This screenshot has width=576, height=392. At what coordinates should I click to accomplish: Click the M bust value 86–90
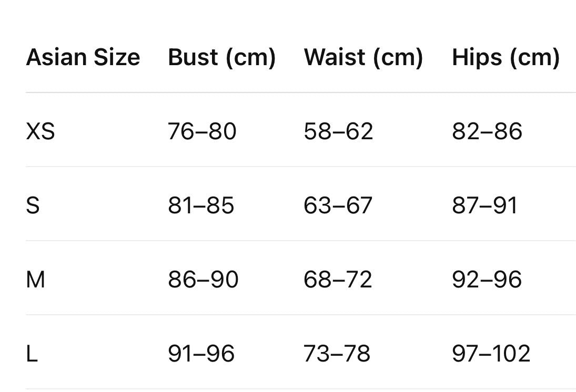tap(203, 280)
